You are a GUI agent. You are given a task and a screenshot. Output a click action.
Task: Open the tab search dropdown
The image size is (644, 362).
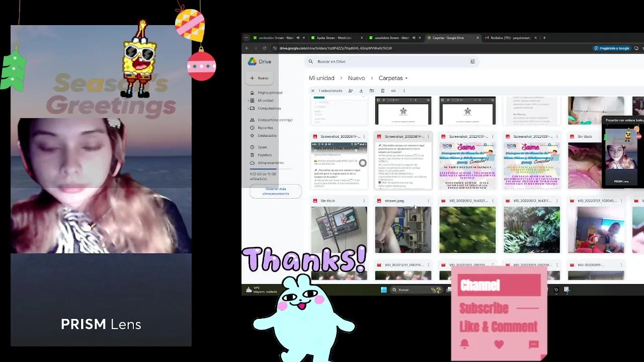tap(246, 38)
